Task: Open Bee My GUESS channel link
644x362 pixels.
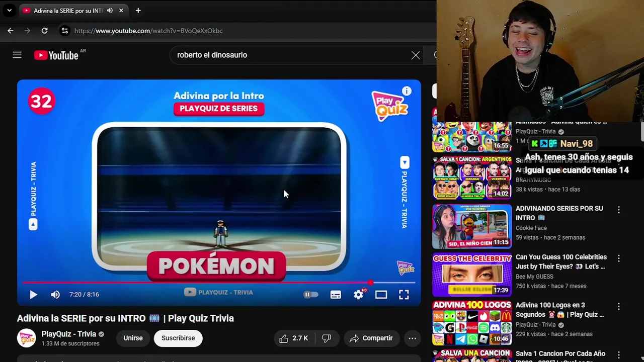Action: pos(534,277)
